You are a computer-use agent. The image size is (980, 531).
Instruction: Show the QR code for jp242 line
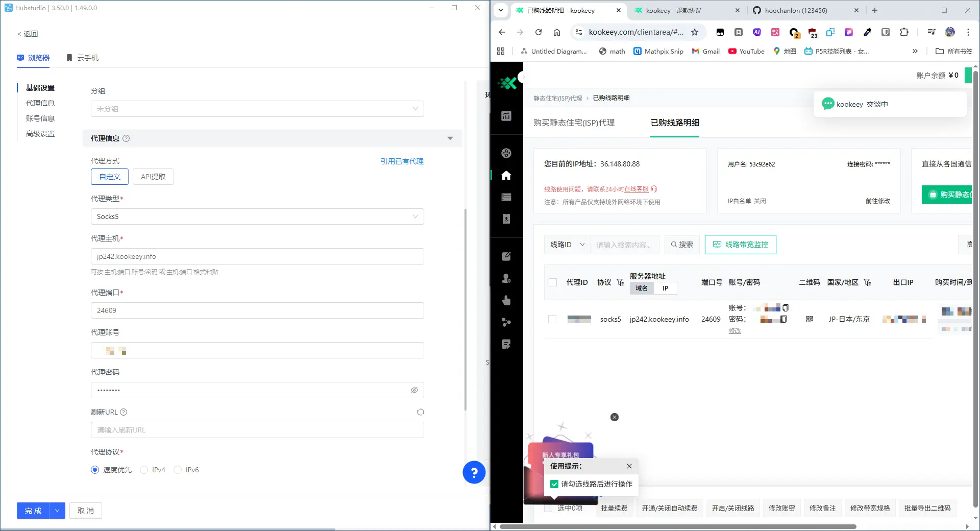[810, 319]
